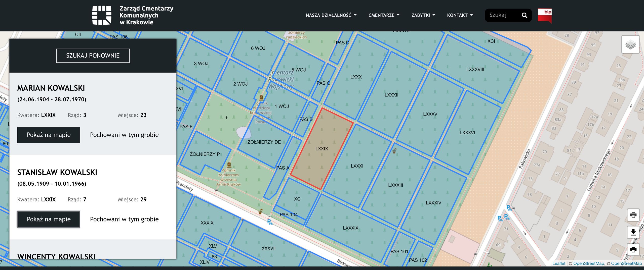The height and width of the screenshot is (270, 644).
Task: Click the LXXXIV section label
Action: [x=433, y=203]
